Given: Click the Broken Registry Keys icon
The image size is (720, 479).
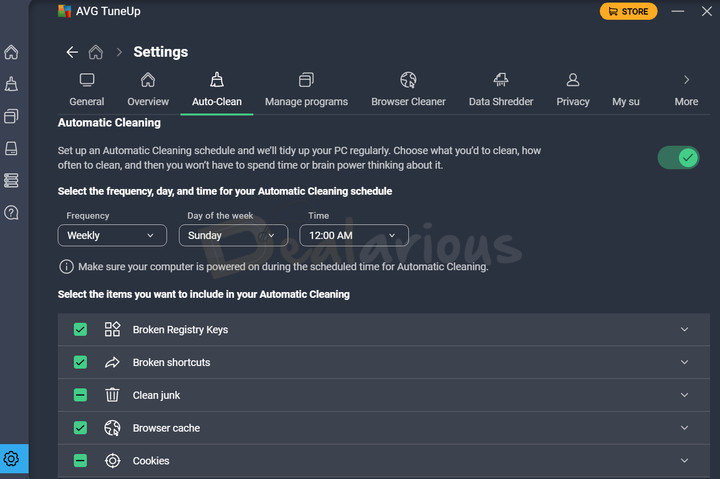Looking at the screenshot, I should pos(112,329).
